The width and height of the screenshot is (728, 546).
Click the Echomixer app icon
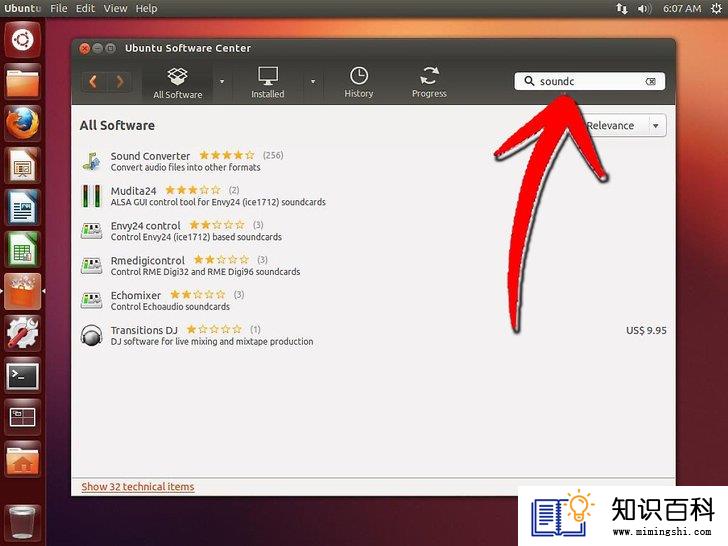tap(91, 300)
